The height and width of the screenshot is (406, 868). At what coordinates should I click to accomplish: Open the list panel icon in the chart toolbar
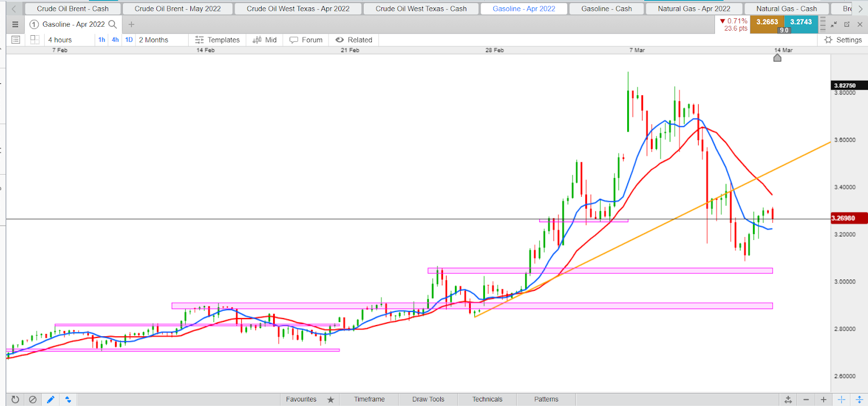pyautogui.click(x=15, y=40)
